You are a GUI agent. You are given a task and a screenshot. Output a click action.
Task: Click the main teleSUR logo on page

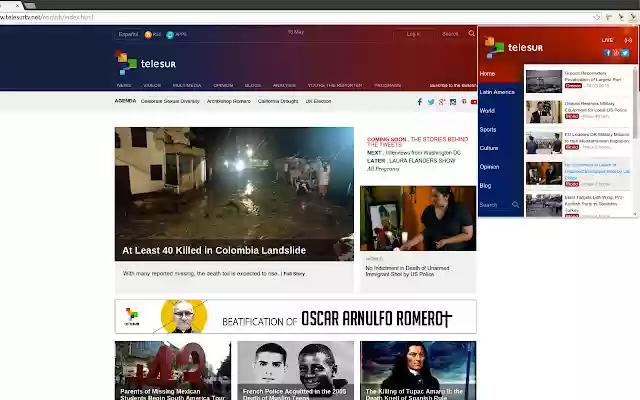[x=146, y=63]
